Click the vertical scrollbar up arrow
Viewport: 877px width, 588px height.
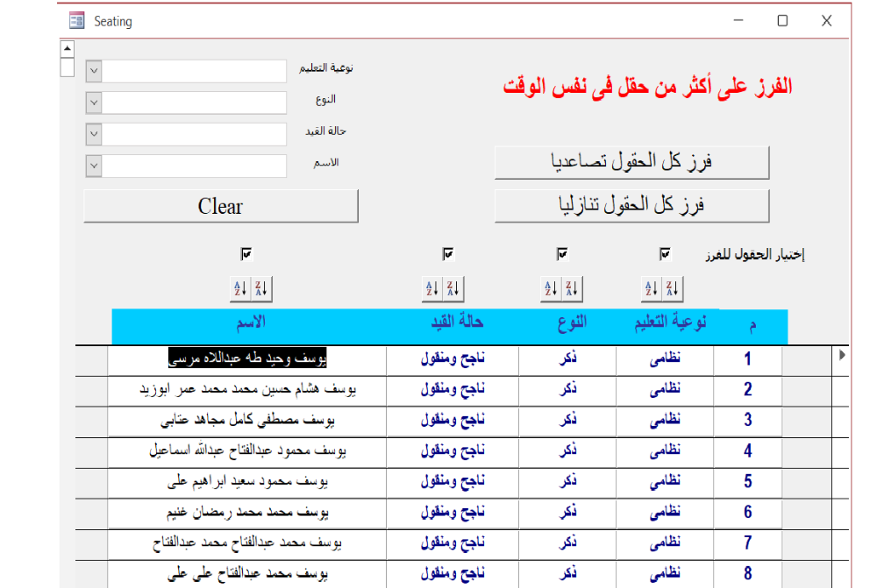point(68,48)
